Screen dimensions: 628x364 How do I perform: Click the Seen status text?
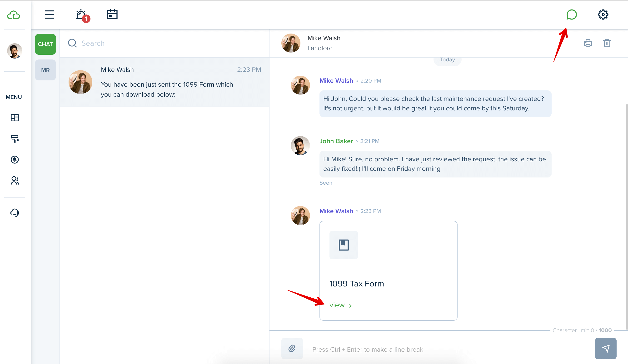point(326,183)
